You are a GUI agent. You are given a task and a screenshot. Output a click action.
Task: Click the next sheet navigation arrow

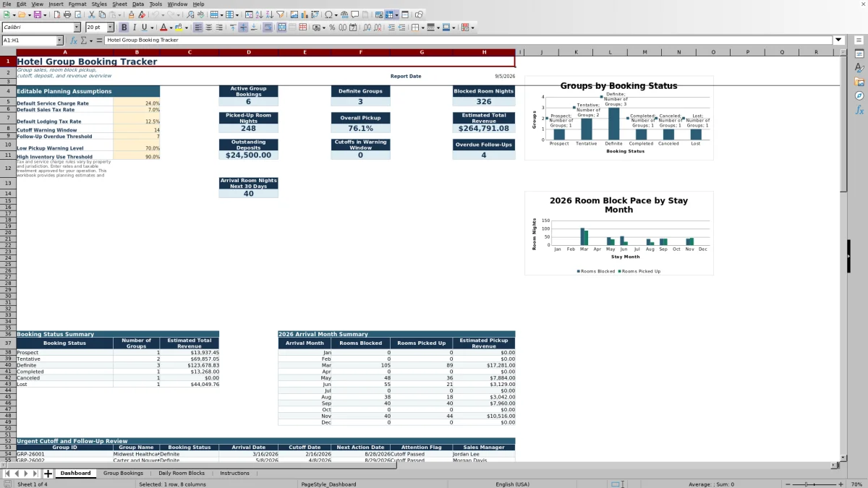[x=26, y=474]
